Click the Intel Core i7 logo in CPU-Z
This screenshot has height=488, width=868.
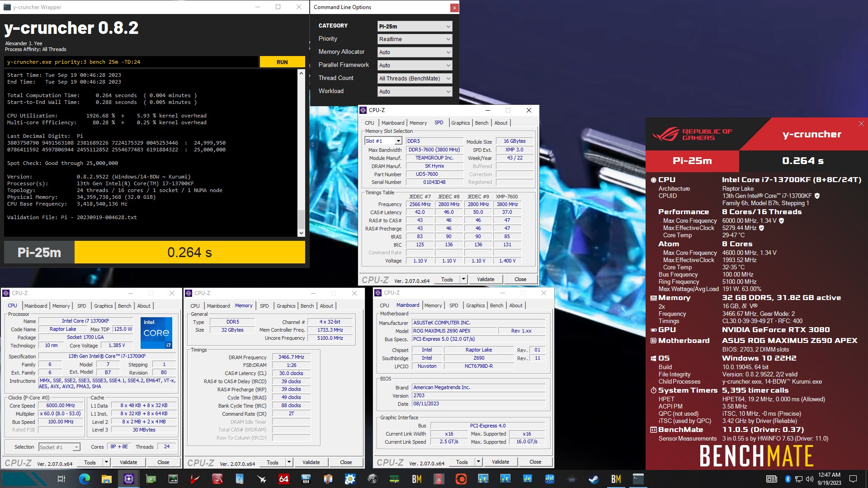point(156,333)
